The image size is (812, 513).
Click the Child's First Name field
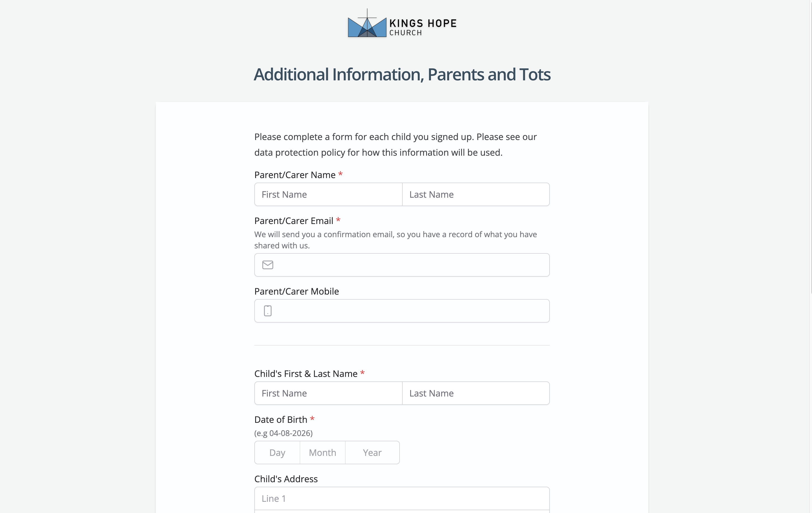[328, 393]
